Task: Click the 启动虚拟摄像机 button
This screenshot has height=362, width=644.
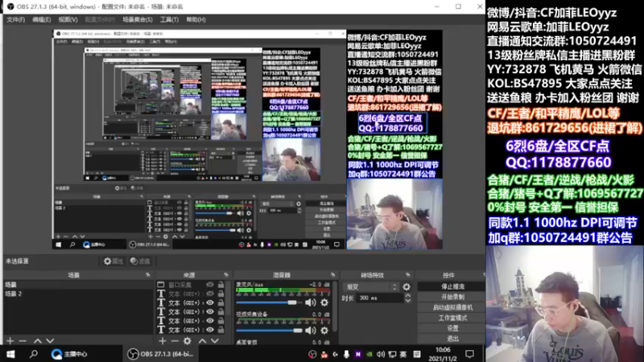Action: pyautogui.click(x=452, y=307)
